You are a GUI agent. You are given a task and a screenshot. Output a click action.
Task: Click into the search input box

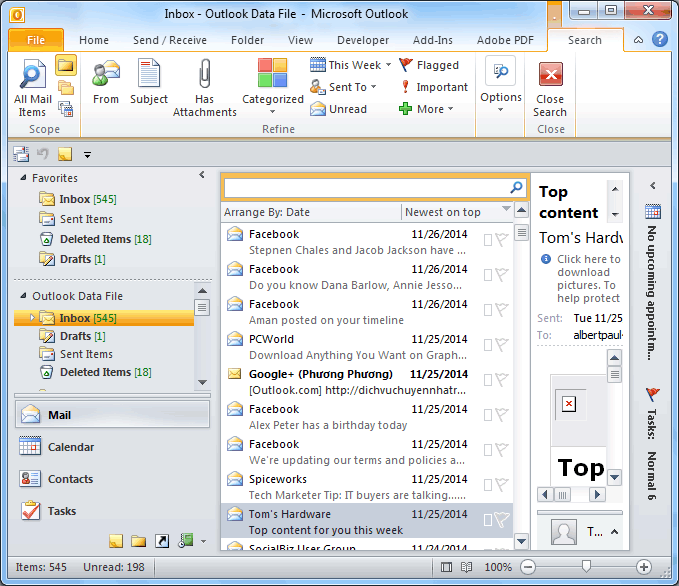click(x=366, y=188)
